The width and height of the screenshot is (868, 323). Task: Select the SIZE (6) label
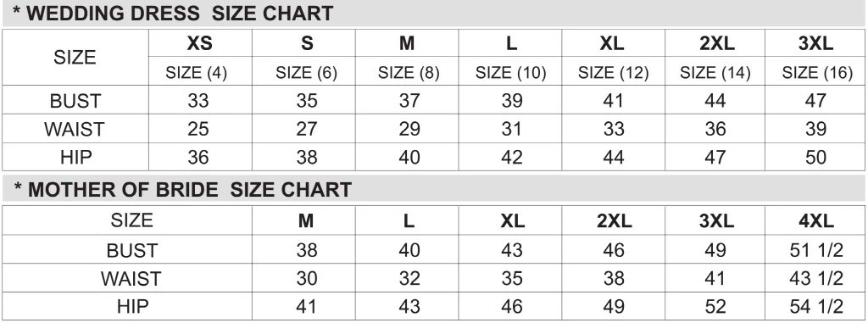306,73
